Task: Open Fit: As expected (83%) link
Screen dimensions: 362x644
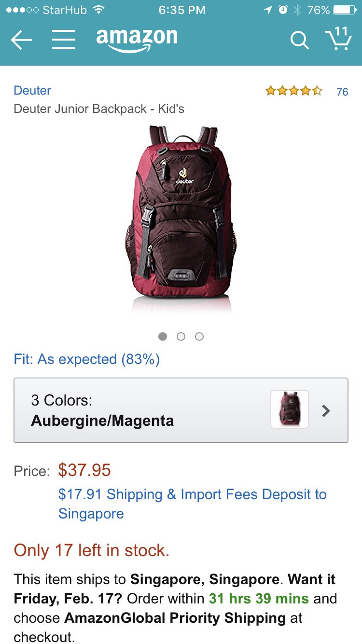Action: tap(87, 359)
